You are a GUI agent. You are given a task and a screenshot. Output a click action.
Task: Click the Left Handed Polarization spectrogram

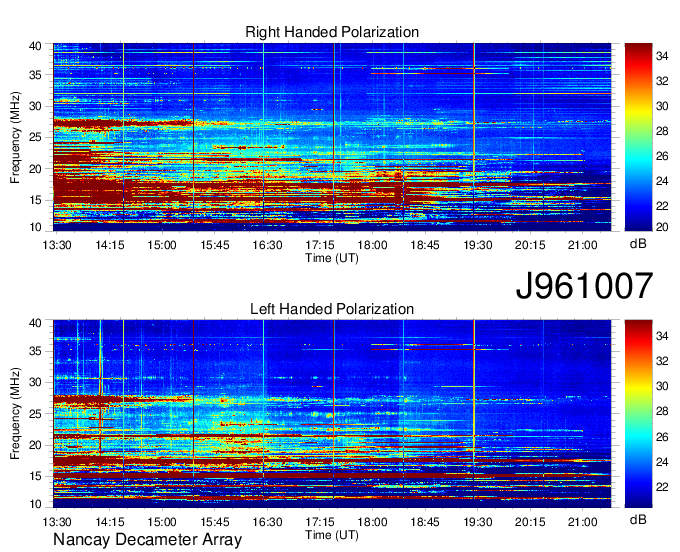[x=332, y=414]
